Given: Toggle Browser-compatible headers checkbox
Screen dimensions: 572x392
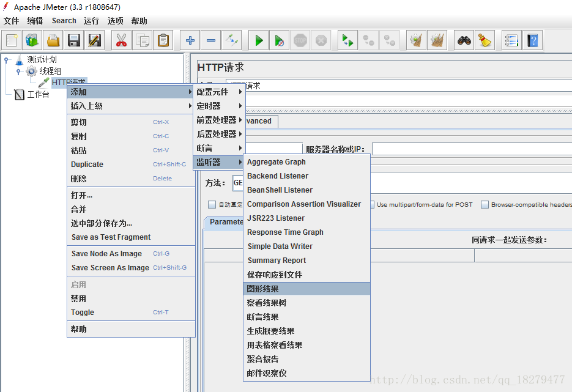Looking at the screenshot, I should point(485,205).
